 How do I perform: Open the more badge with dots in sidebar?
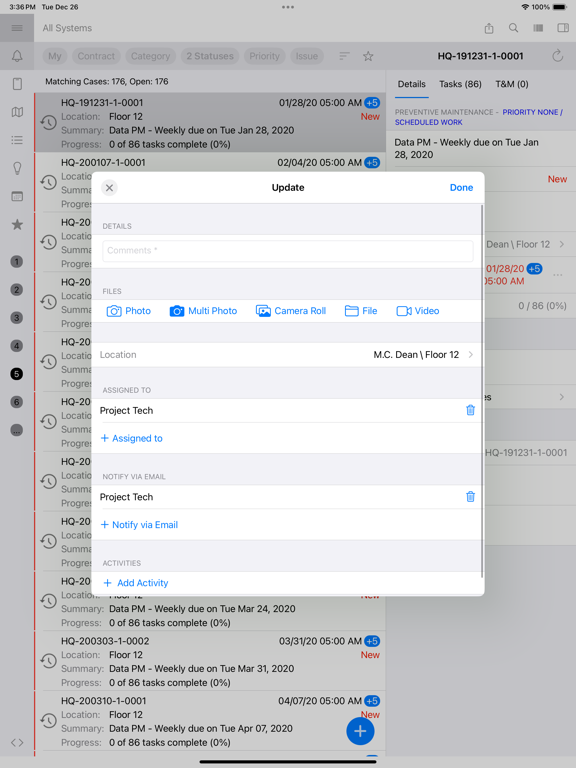[x=17, y=430]
